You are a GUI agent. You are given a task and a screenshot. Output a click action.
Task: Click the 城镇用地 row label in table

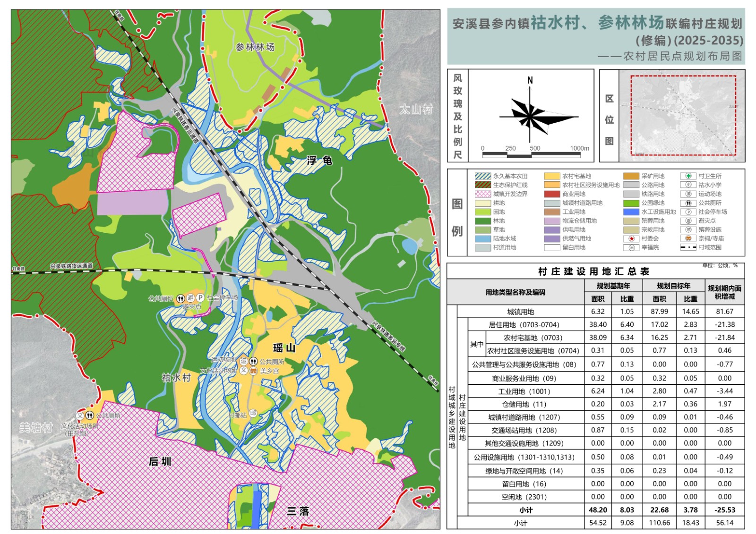520,312
